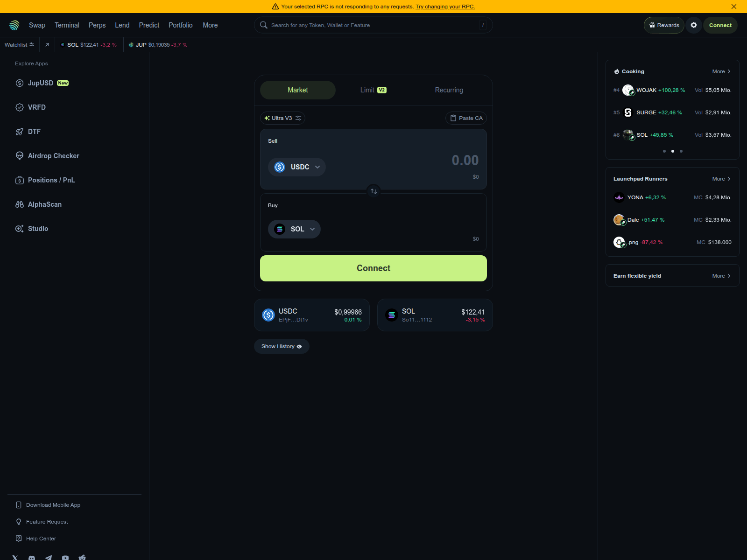This screenshot has width=747, height=560.
Task: Switch to the Limit V2 tab
Action: 373,90
